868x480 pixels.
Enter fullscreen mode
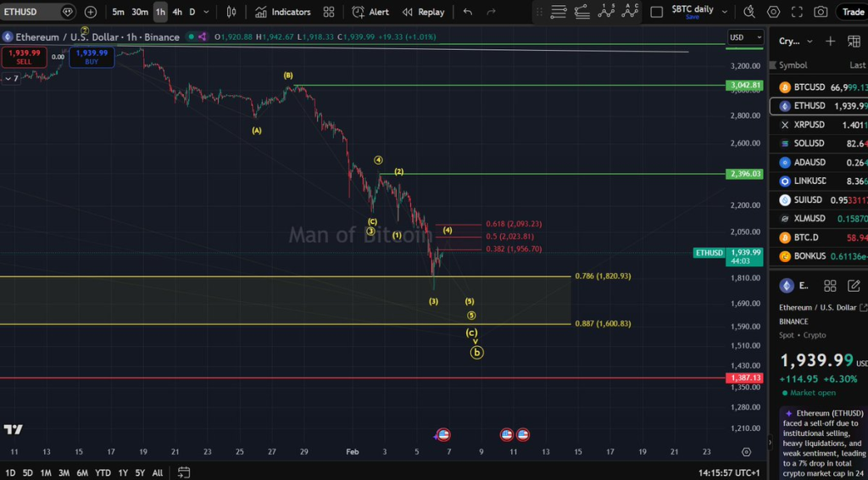point(797,12)
